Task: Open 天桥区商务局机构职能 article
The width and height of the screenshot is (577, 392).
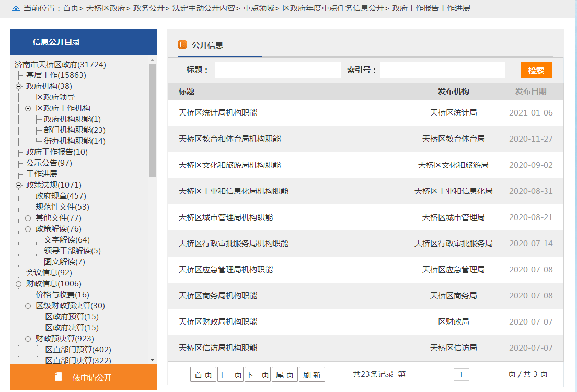Action: [218, 296]
